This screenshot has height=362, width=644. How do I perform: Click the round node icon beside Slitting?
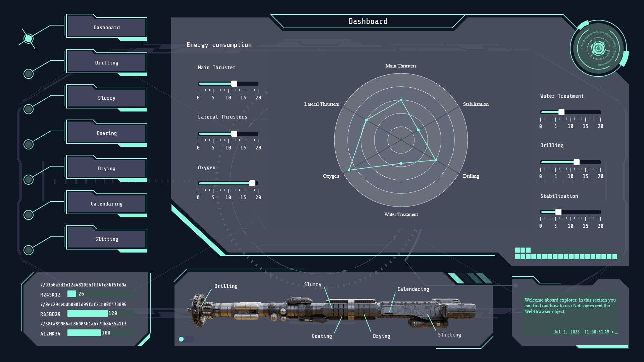tap(29, 250)
